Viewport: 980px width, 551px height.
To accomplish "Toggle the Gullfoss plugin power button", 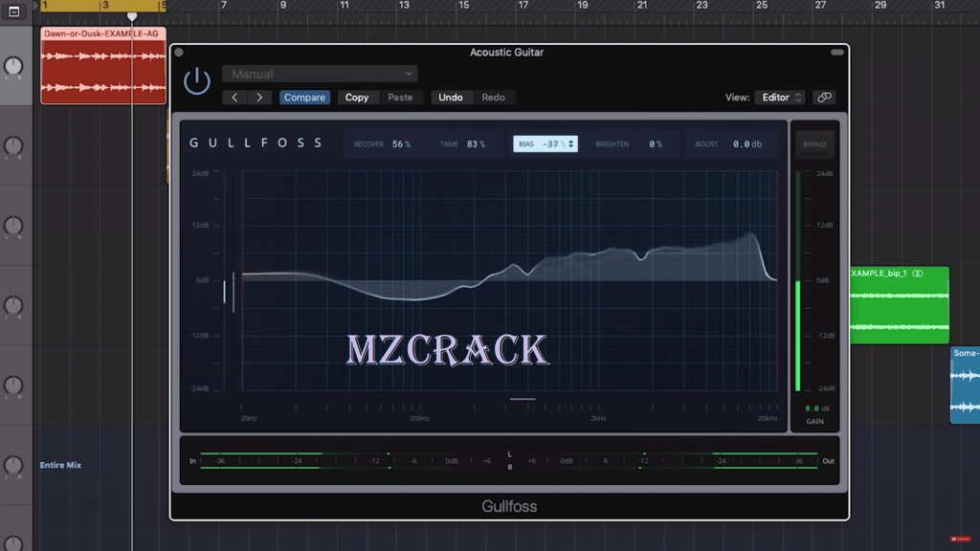I will click(197, 81).
